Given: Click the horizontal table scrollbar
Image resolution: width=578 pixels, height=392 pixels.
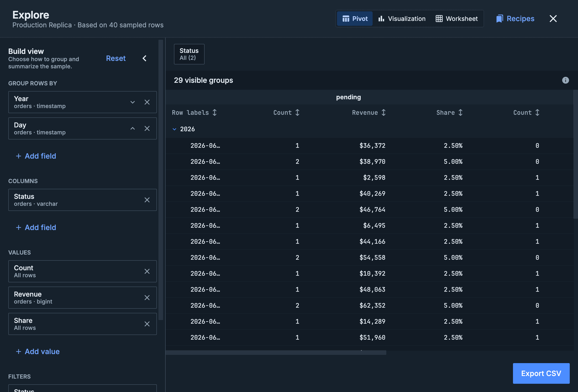Looking at the screenshot, I should tap(276, 353).
